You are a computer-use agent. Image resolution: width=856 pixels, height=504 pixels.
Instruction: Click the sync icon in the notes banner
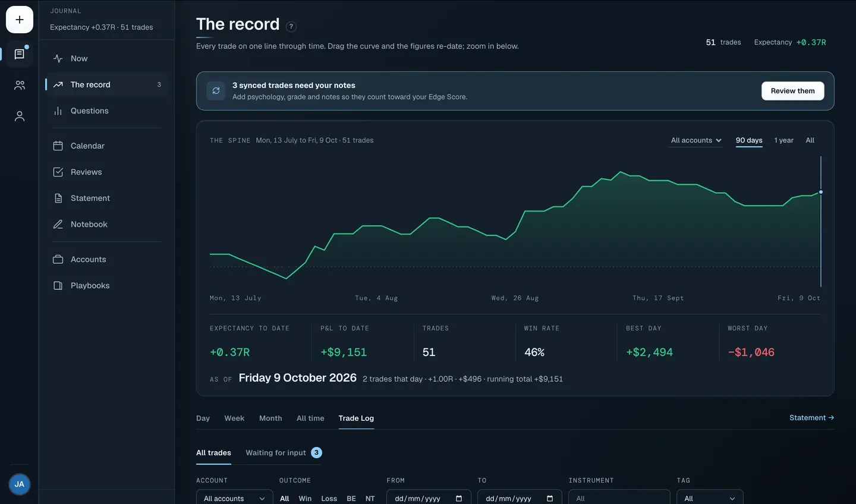(216, 91)
